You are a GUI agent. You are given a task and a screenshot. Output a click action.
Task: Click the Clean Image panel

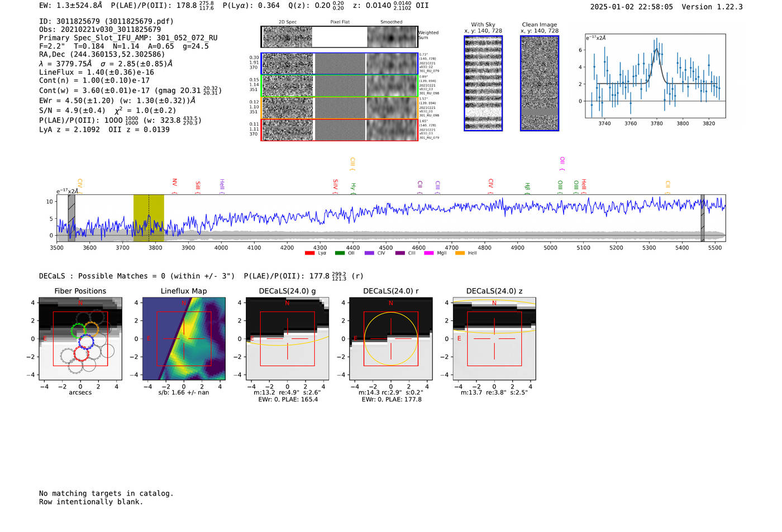540,83
